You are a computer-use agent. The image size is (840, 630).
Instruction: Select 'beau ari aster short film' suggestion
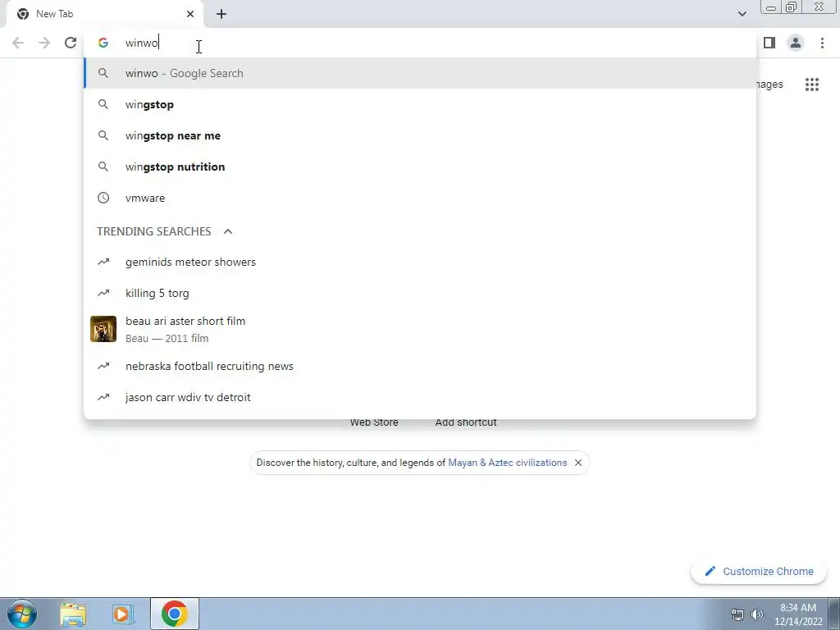(420, 329)
